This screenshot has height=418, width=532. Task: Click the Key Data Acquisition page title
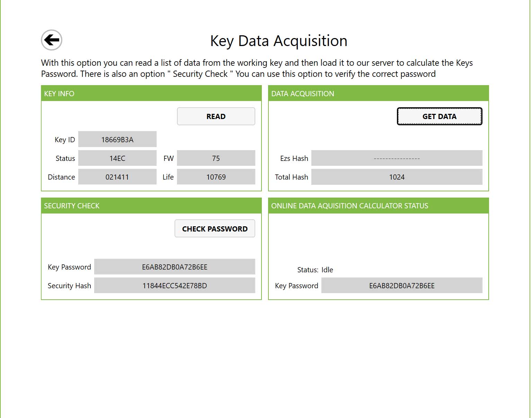click(x=278, y=41)
